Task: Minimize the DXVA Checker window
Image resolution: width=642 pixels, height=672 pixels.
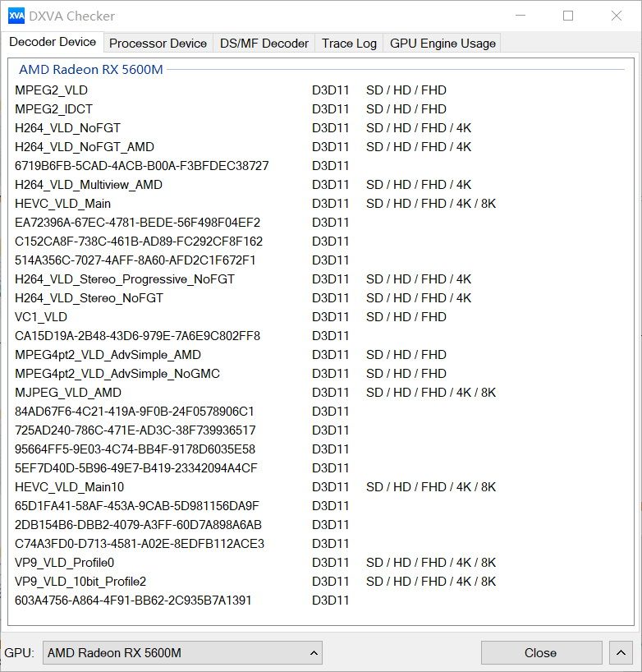Action: click(x=520, y=16)
